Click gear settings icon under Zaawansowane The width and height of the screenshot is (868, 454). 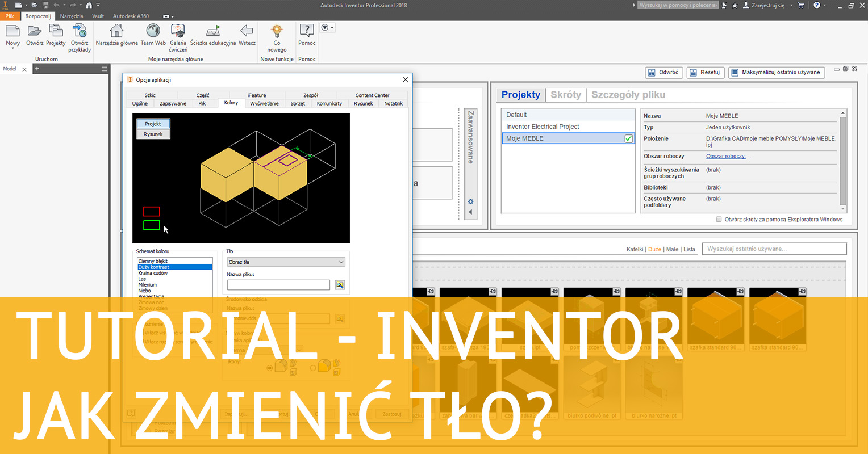470,201
